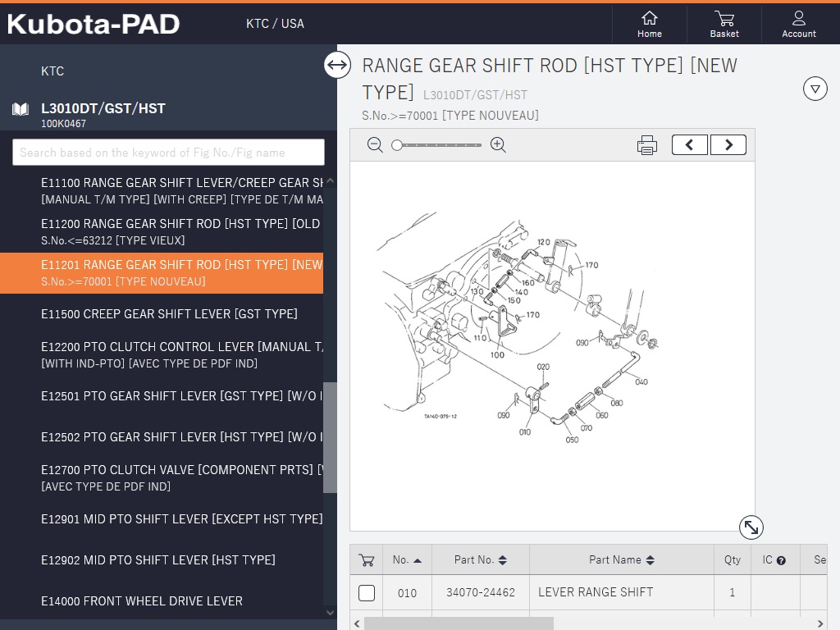Click the cart column header icon
Image resolution: width=840 pixels, height=630 pixels.
pos(367,560)
